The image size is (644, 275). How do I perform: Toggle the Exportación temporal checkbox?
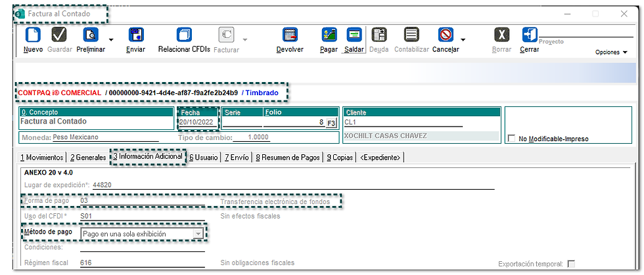click(571, 263)
